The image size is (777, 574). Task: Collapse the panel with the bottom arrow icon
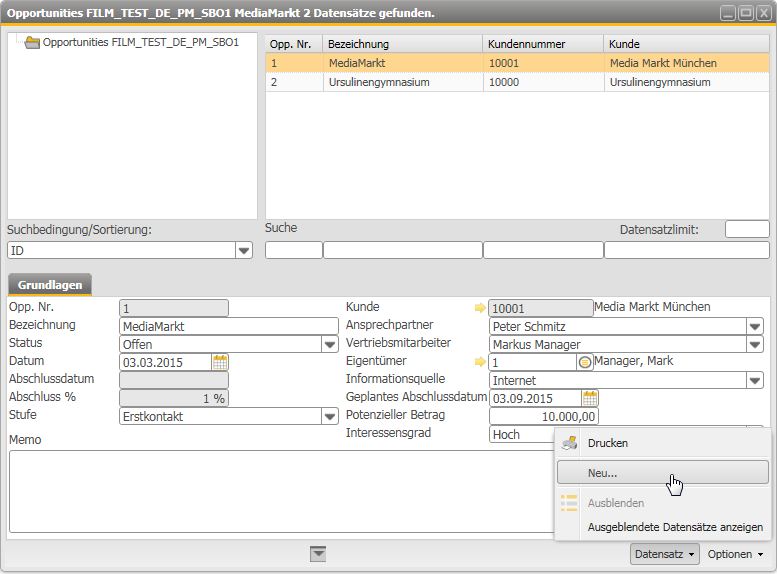318,554
